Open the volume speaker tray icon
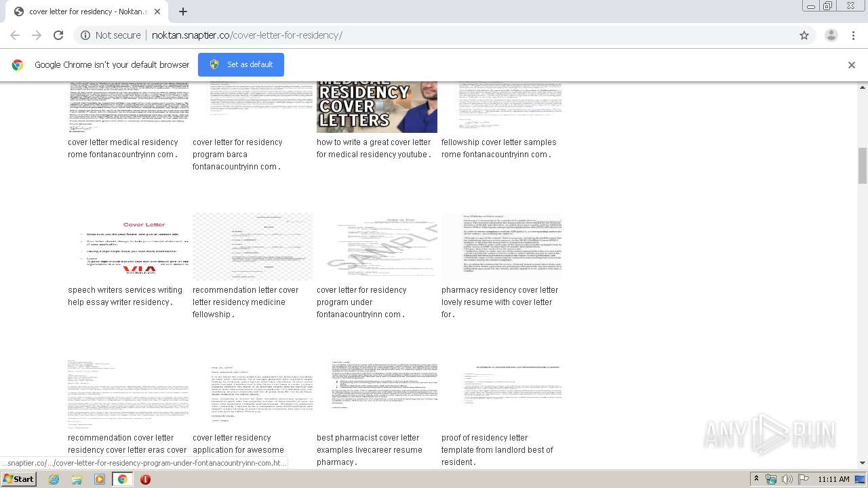Viewport: 868px width, 488px height. 787,479
